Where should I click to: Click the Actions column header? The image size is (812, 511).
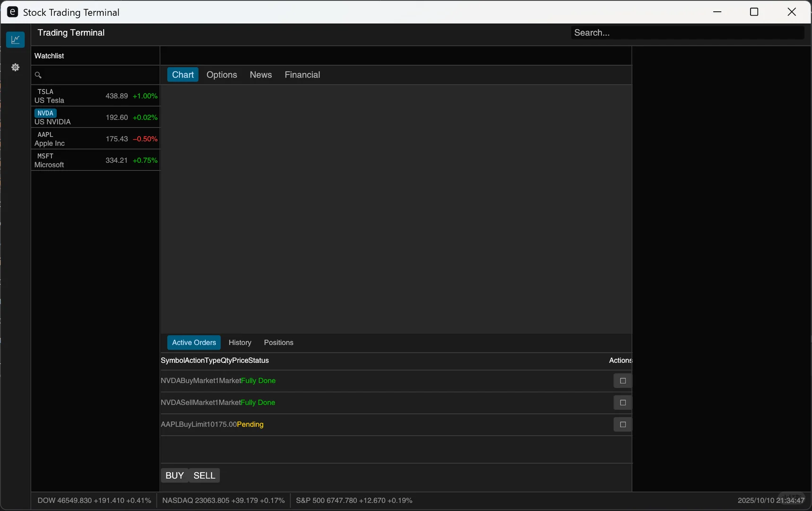click(620, 361)
